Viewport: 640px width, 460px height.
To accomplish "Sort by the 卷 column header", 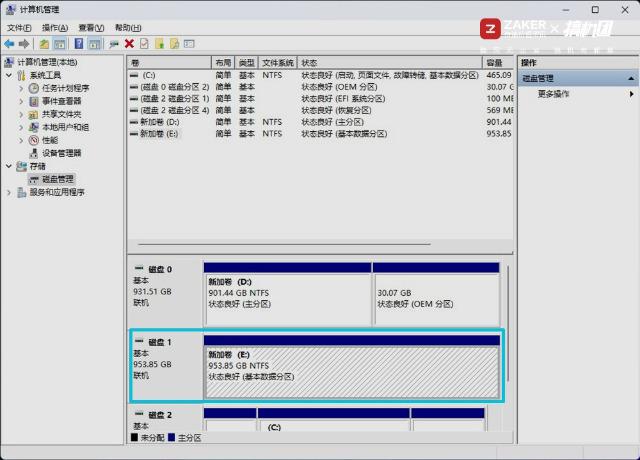I will click(169, 63).
